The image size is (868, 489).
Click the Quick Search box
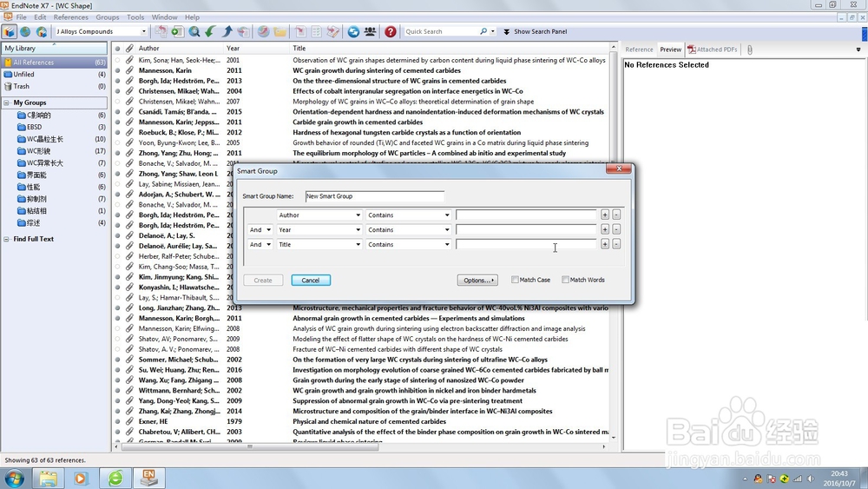(441, 31)
